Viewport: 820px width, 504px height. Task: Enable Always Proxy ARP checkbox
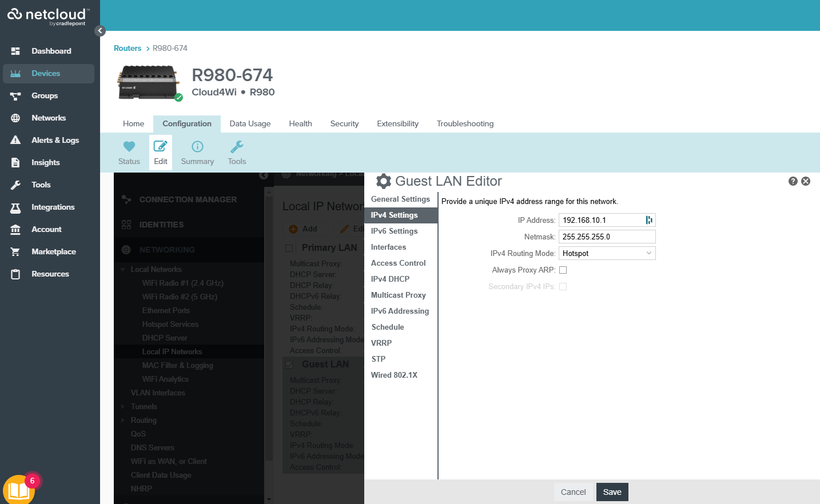[563, 270]
